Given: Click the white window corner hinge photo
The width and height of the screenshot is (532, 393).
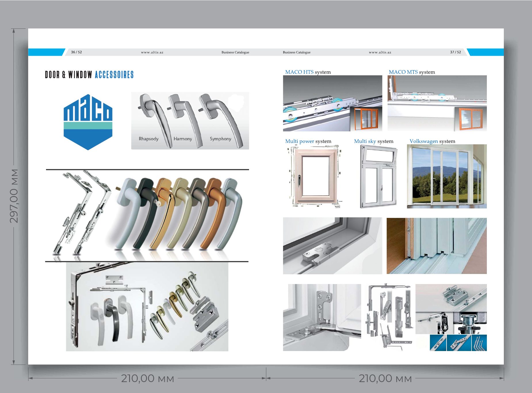Looking at the screenshot, I should 322,317.
